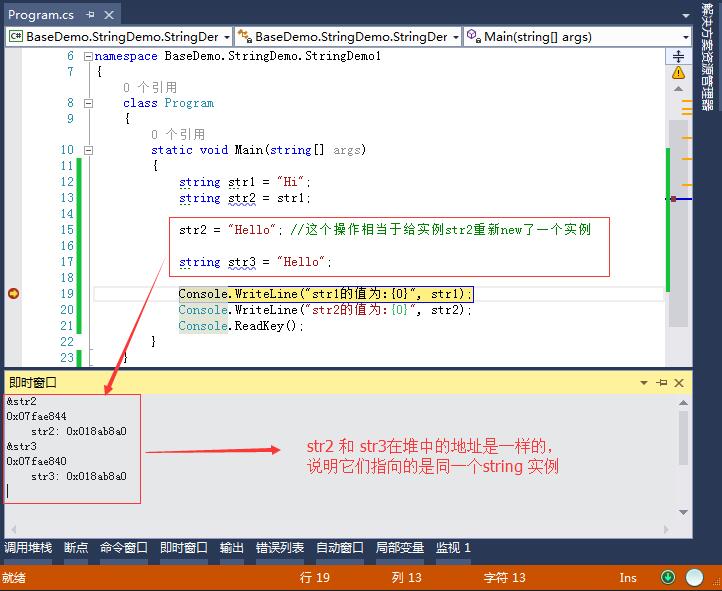Viewport: 722px width, 591px height.
Task: Click Console.ReadKey() on line 21
Action: click(x=241, y=326)
